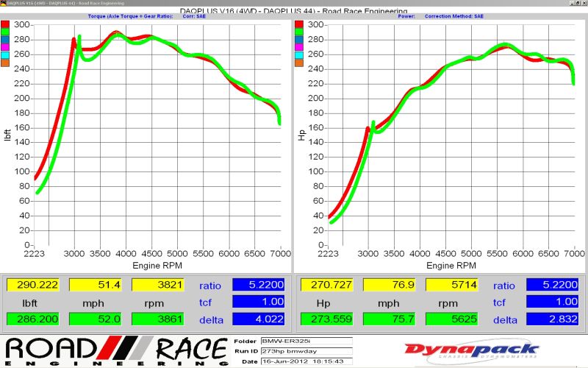Select the red run swatch on torque graph

[5, 25]
